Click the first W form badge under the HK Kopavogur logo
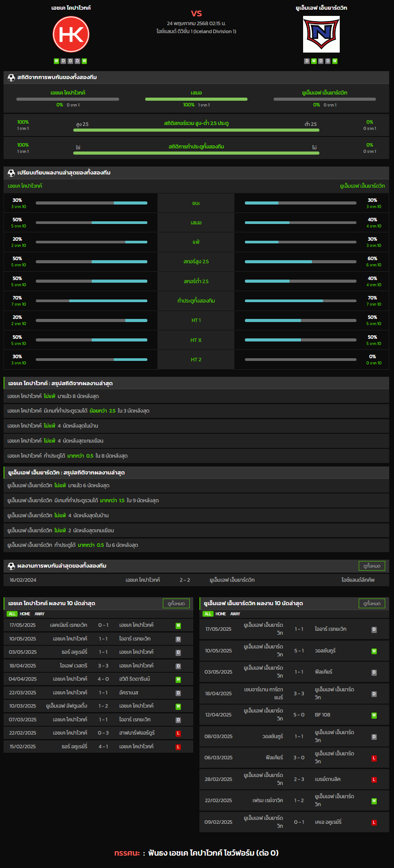 (56, 61)
